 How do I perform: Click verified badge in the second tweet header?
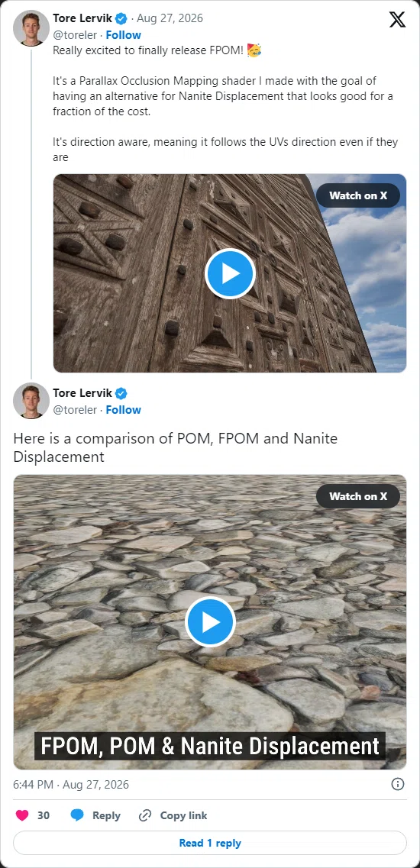click(121, 394)
